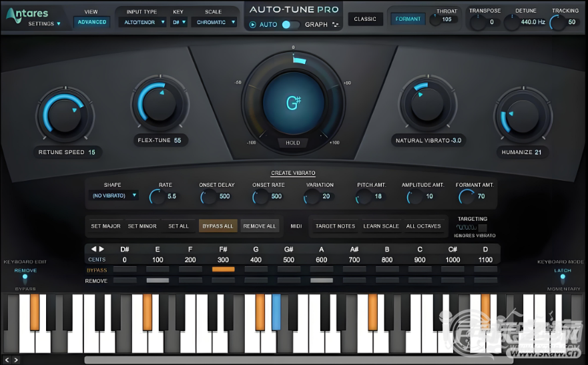Click the Humanize knob
The width and height of the screenshot is (588, 365).
[x=523, y=116]
